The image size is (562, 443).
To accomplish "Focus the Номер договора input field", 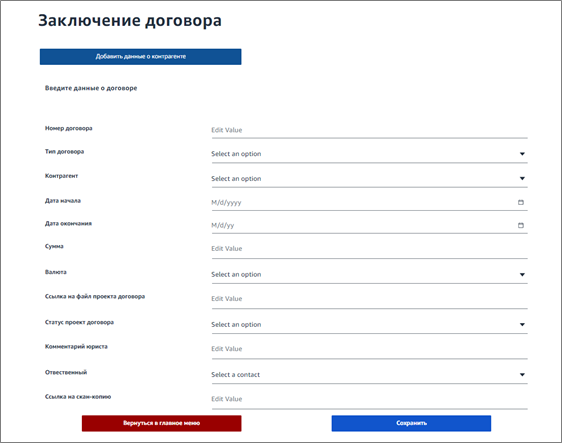I will [370, 130].
